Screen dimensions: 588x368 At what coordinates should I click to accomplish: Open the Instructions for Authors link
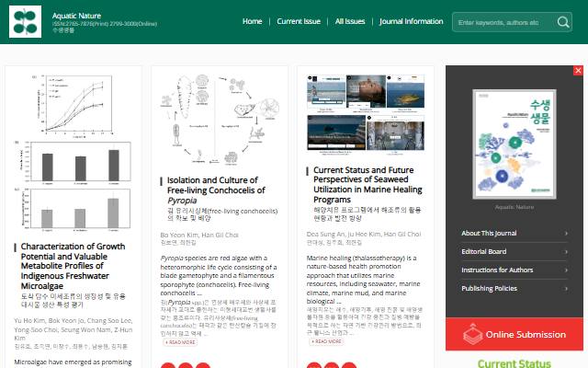[x=497, y=270]
